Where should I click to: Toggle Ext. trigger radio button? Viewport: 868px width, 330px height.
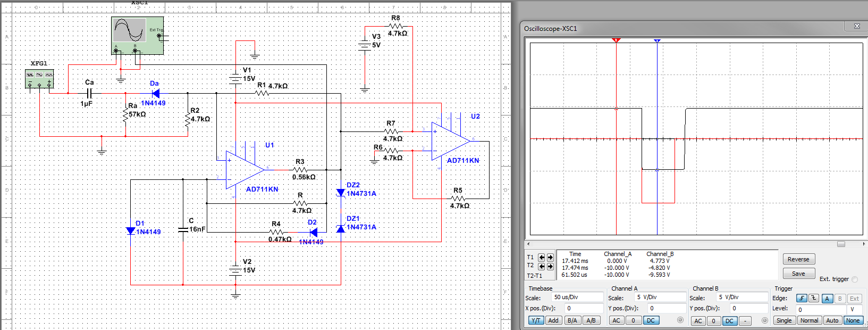click(x=855, y=279)
